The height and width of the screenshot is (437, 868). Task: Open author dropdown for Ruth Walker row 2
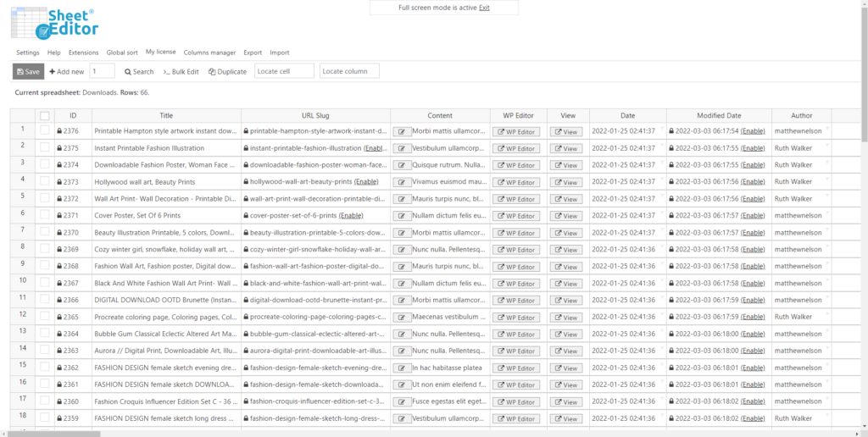click(x=827, y=145)
